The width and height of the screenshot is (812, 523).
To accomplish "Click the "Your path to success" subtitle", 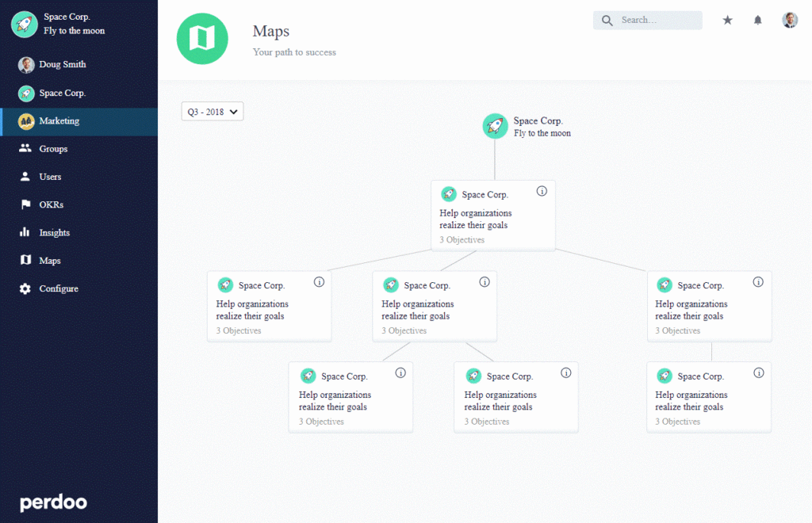I will (x=294, y=52).
